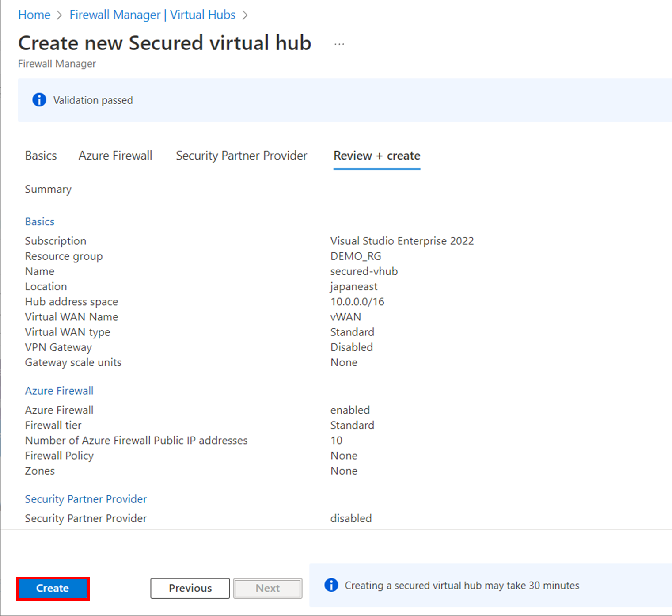Open the Security Partner Provider section link

point(86,499)
